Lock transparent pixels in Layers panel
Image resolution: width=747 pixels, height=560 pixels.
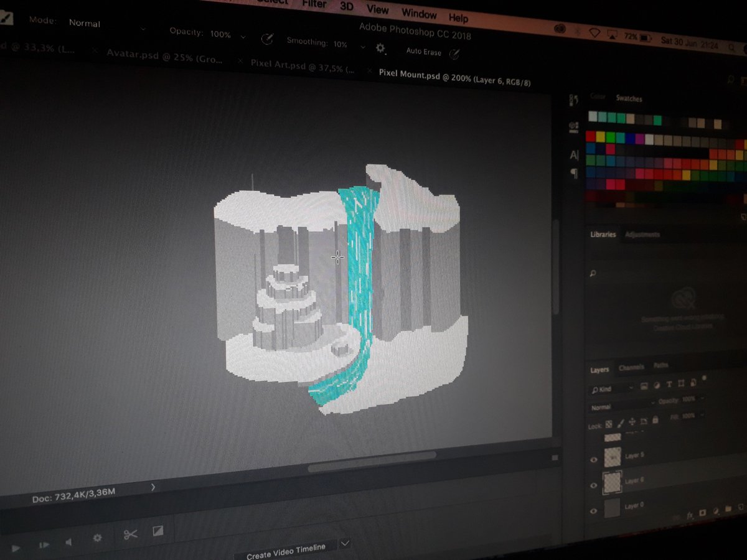click(x=609, y=424)
